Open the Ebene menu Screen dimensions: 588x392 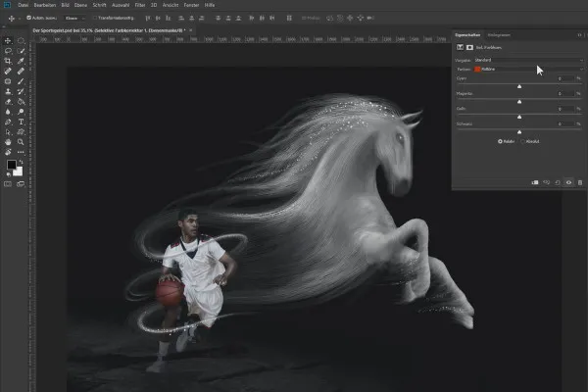[x=80, y=5]
